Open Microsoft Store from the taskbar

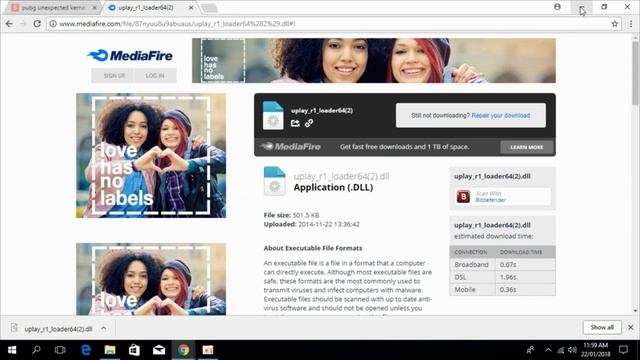point(134,350)
